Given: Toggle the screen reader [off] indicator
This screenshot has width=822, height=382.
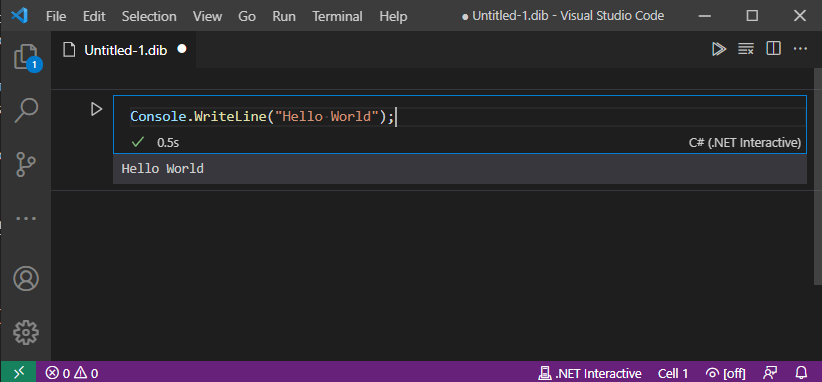Looking at the screenshot, I should (x=726, y=373).
